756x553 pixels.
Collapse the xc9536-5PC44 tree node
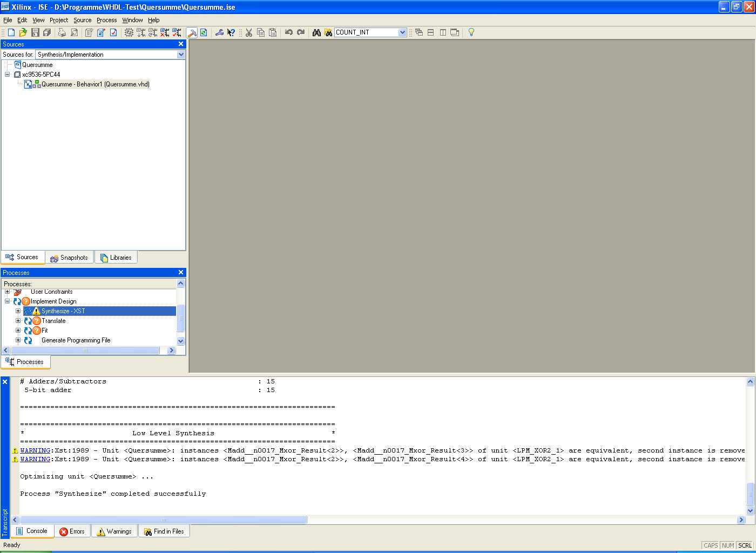(x=8, y=75)
